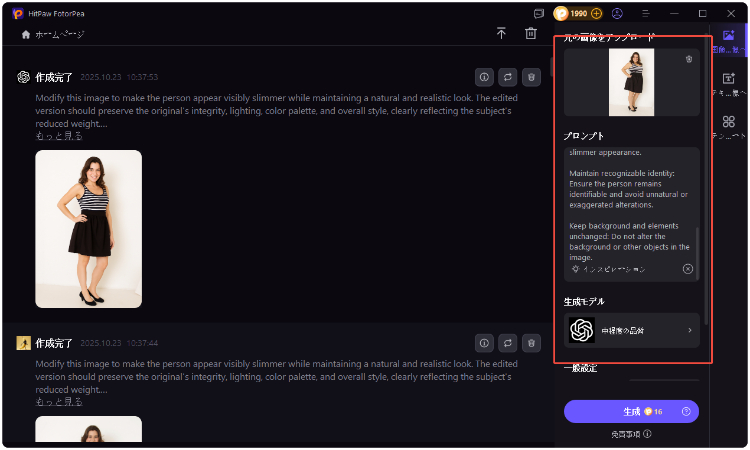The height and width of the screenshot is (450, 750).
Task: Clear the prompt text with the X icon
Action: 687,269
